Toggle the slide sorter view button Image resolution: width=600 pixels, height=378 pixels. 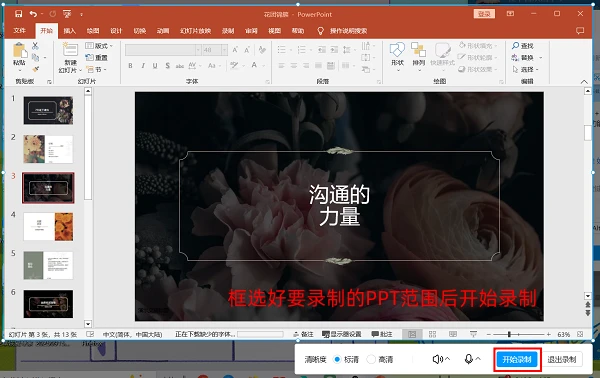432,334
